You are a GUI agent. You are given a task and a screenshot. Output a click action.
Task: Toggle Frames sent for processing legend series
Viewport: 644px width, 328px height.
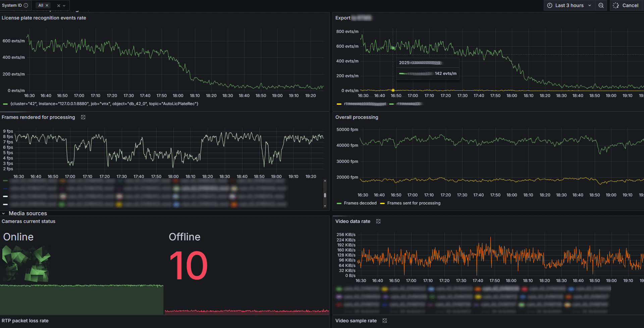click(x=414, y=203)
